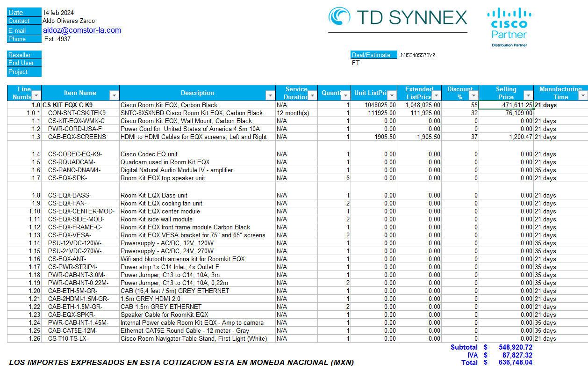This screenshot has height=366, width=588.
Task: Select the discount cell showing 55
Action: (x=460, y=105)
